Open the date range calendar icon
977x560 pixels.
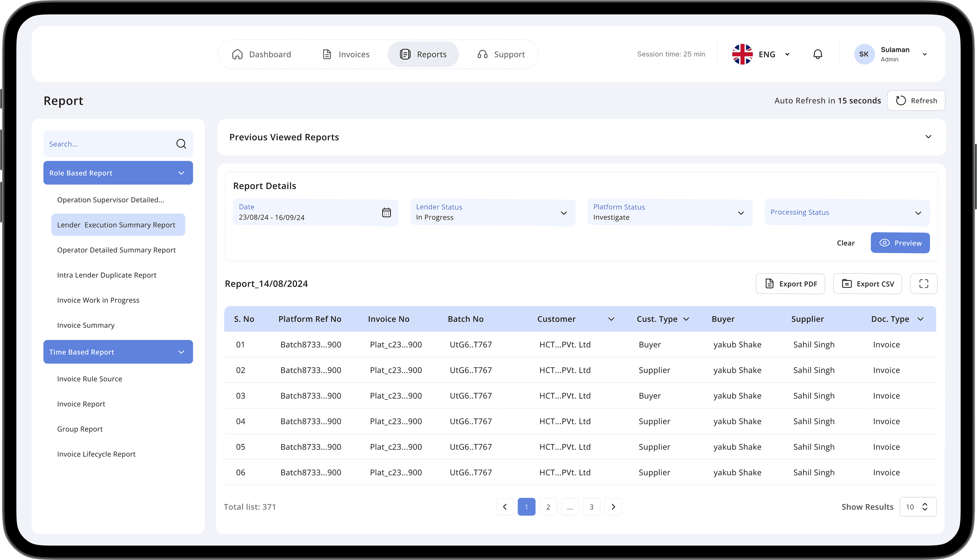(386, 212)
